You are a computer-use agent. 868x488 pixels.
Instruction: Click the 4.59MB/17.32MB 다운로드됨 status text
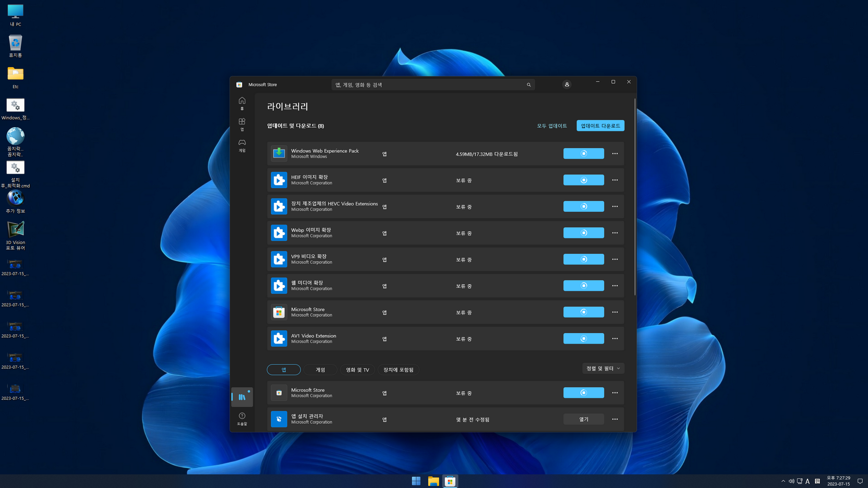point(487,154)
